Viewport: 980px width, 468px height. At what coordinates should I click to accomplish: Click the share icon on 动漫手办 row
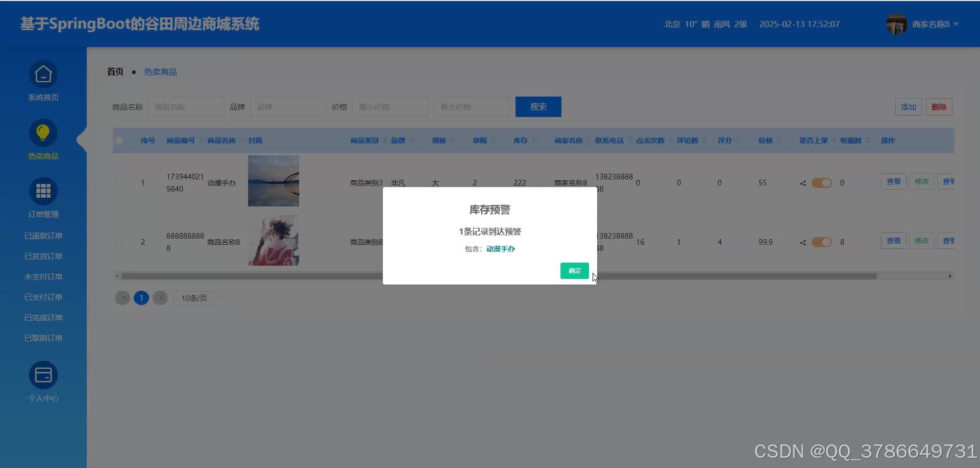click(802, 182)
